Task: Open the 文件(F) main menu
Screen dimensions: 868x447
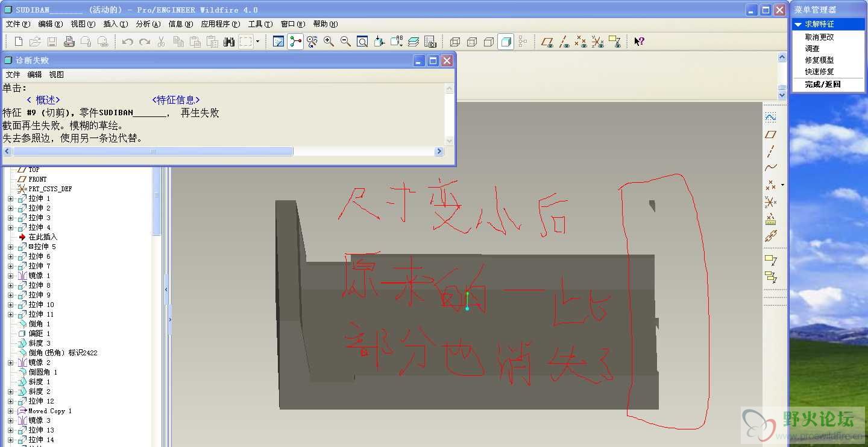Action: click(17, 24)
